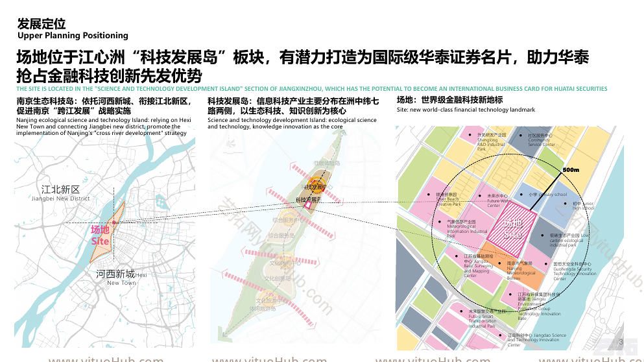Viewport: 644px width, 362px height.
Task: Click the 'Meteorological Information Industrial Park' label
Action: point(466,229)
